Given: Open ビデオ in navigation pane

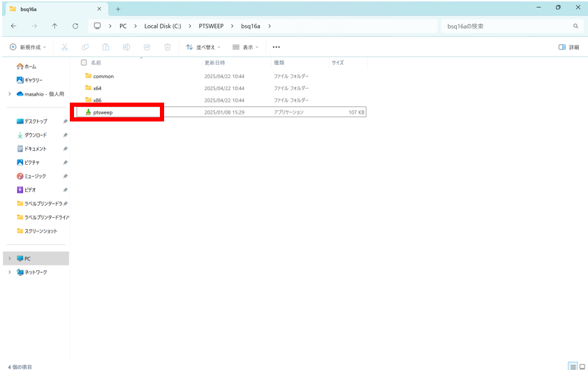Looking at the screenshot, I should pos(27,190).
